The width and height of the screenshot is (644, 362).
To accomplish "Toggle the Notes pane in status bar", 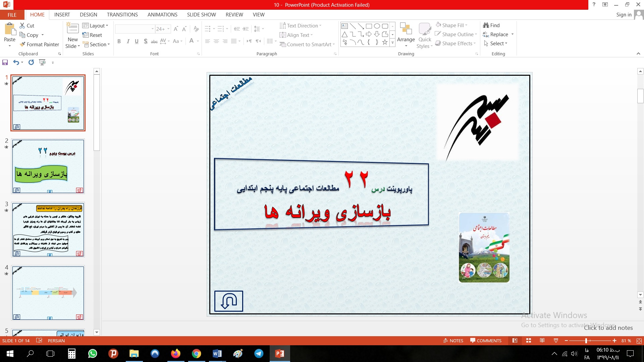I will [453, 341].
